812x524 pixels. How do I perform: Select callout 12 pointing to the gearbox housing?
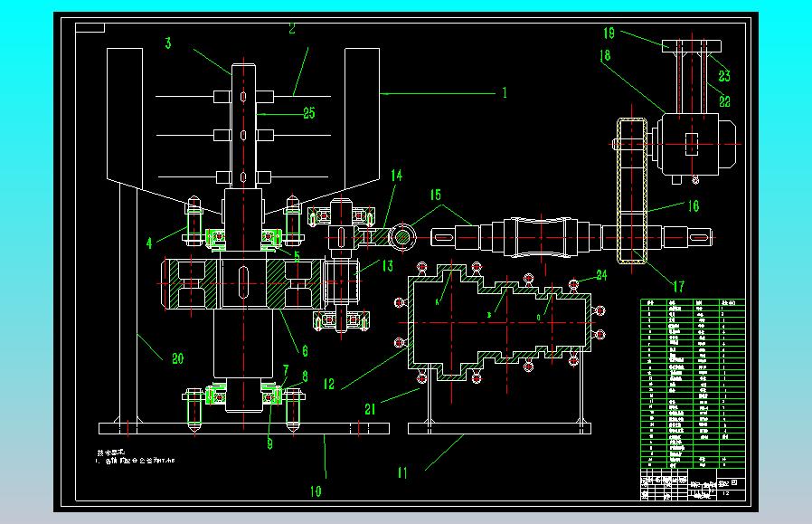pyautogui.click(x=329, y=384)
